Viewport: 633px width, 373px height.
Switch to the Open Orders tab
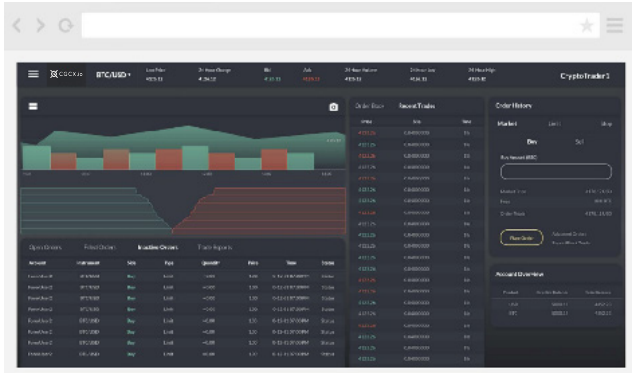coord(45,247)
